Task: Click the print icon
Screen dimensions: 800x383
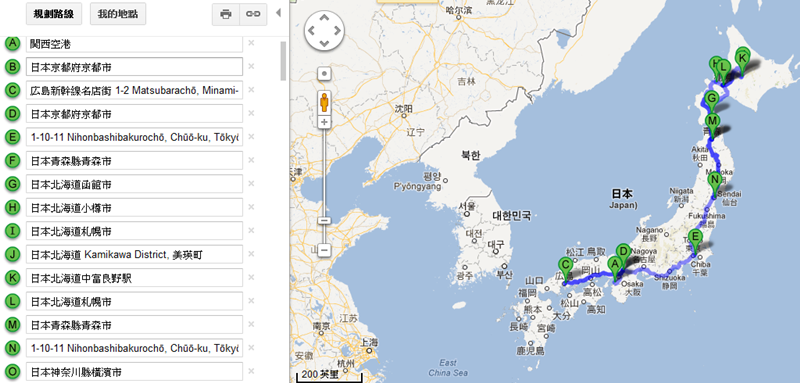Action: click(x=226, y=14)
